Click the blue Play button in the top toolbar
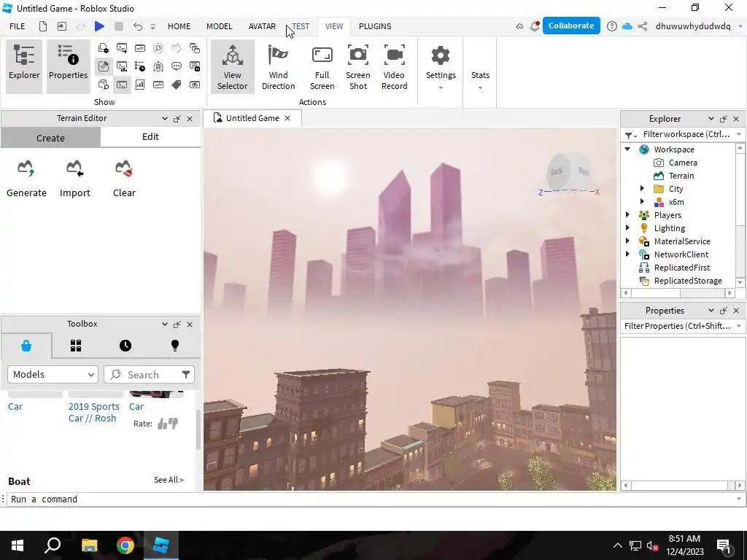The width and height of the screenshot is (747, 560). coord(99,26)
